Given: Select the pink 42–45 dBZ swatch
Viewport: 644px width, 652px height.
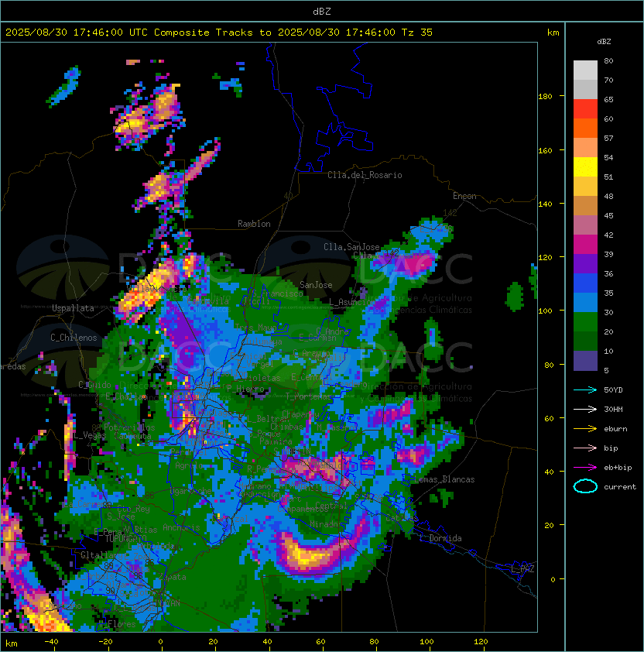Looking at the screenshot, I should point(585,225).
